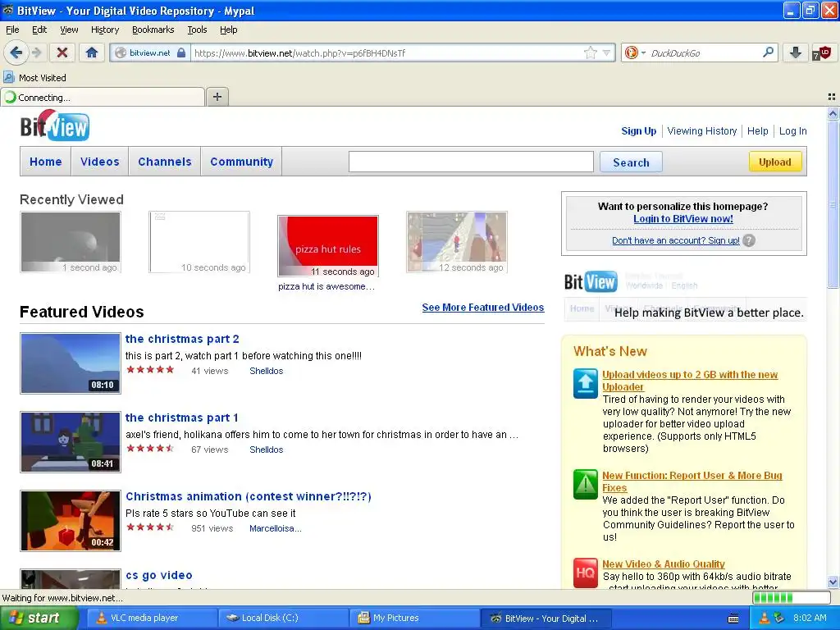The height and width of the screenshot is (630, 840).
Task: Open the browser Home page icon
Action: tap(92, 52)
